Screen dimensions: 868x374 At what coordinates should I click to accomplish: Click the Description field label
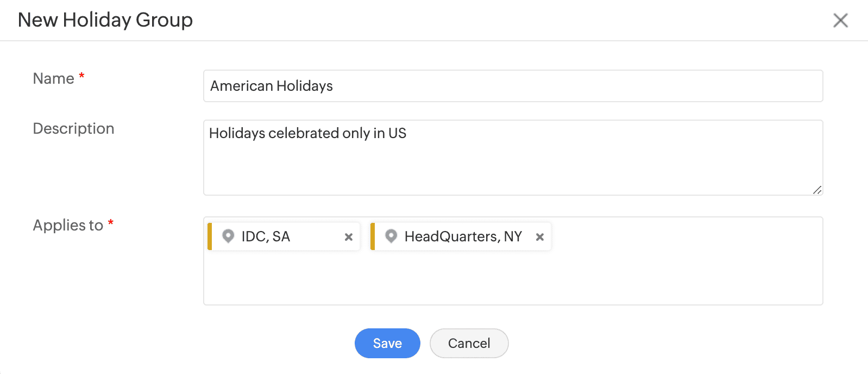pos(73,129)
